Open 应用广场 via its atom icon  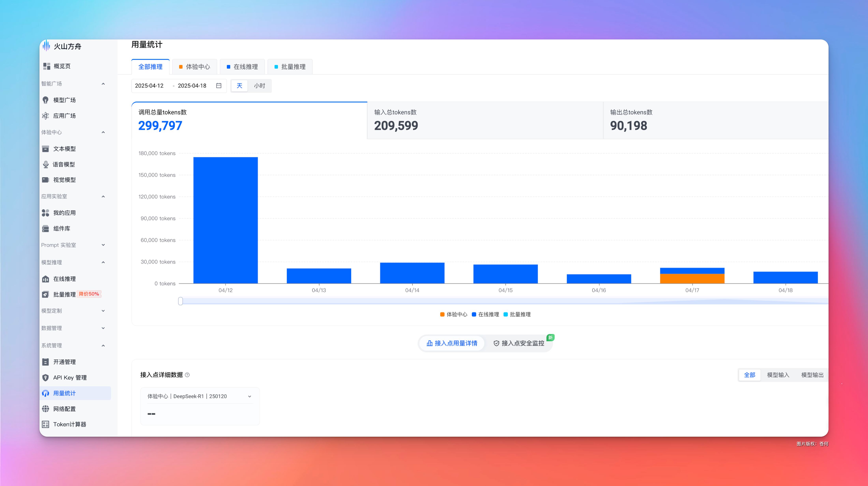(46, 116)
